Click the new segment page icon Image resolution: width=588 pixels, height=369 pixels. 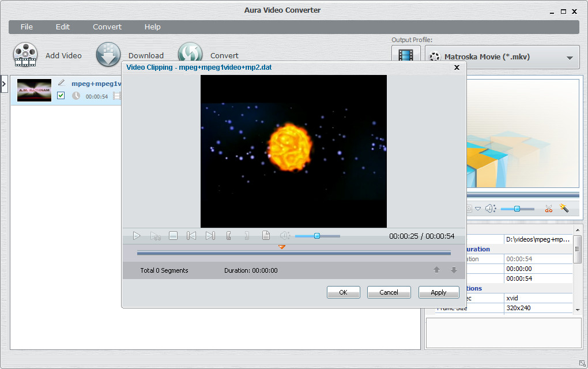(x=266, y=236)
